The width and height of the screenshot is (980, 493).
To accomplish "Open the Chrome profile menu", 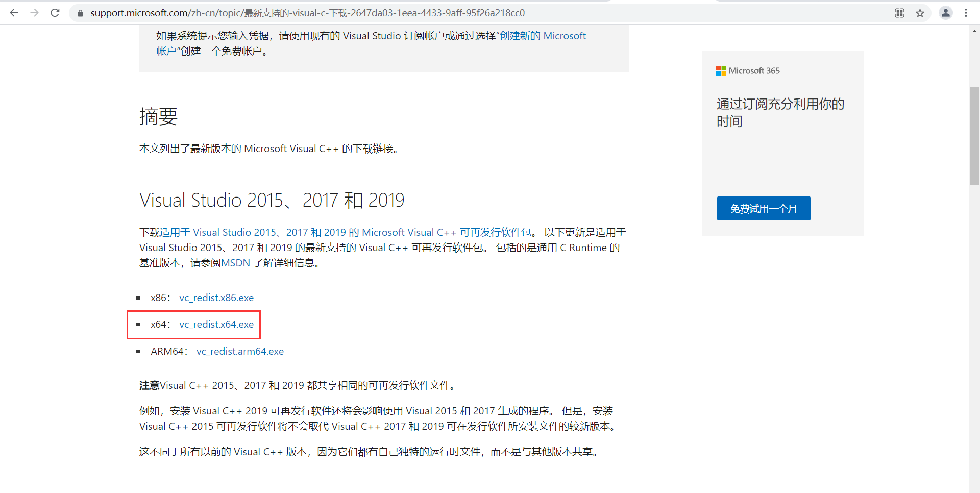I will tap(946, 13).
